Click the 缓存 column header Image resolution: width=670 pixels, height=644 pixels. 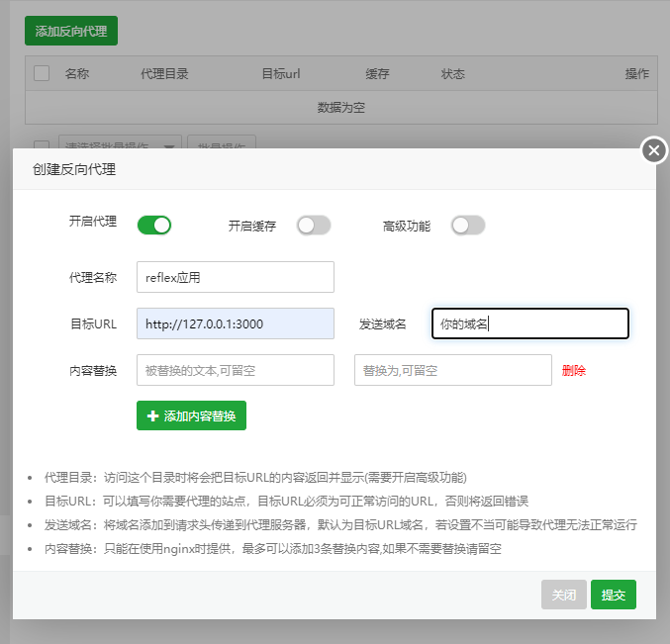pyautogui.click(x=377, y=74)
